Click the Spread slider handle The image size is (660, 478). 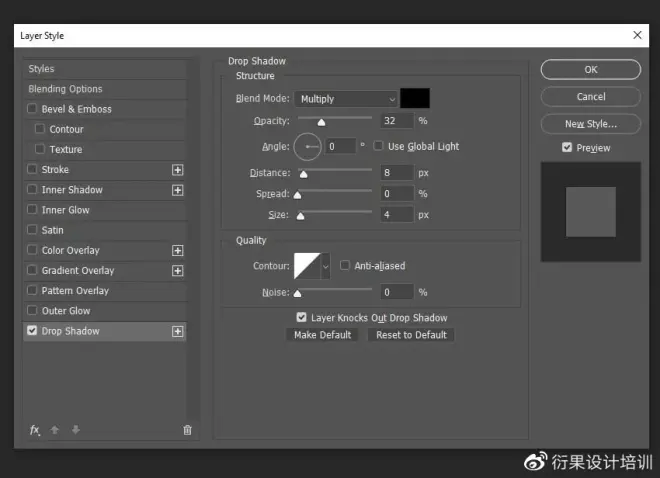click(298, 195)
